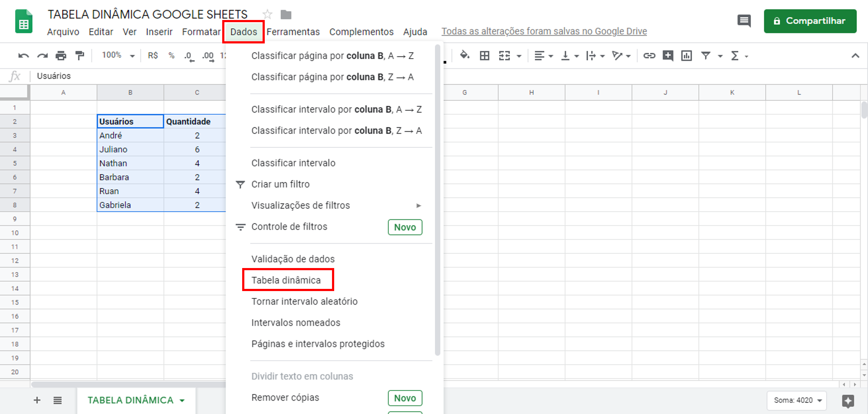
Task: Expand horizontal align dropdown arrow
Action: coord(551,56)
